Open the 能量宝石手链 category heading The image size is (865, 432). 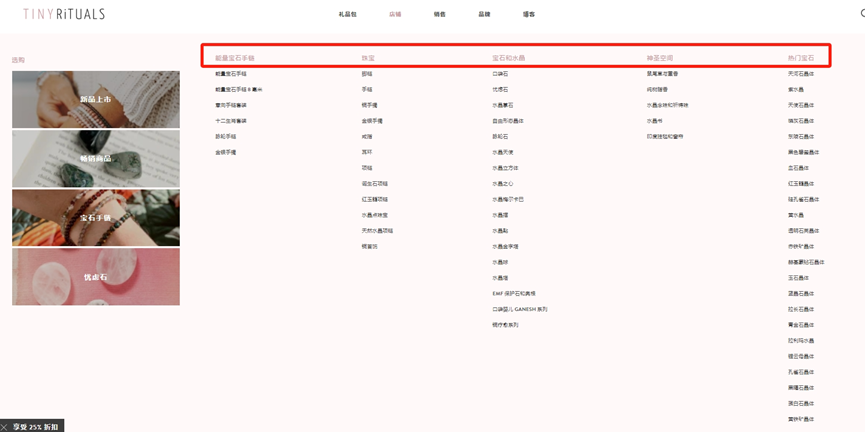pos(235,59)
